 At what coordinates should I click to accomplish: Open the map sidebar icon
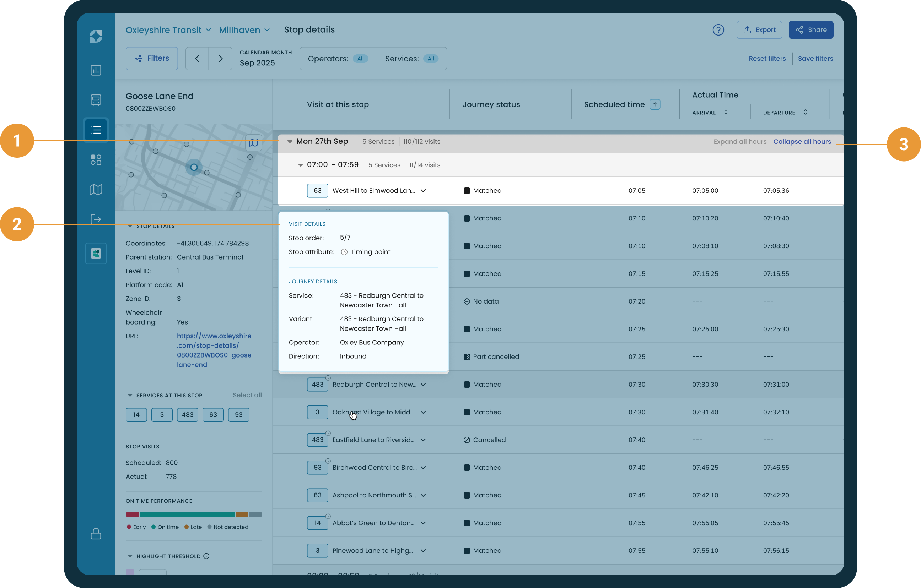[96, 190]
